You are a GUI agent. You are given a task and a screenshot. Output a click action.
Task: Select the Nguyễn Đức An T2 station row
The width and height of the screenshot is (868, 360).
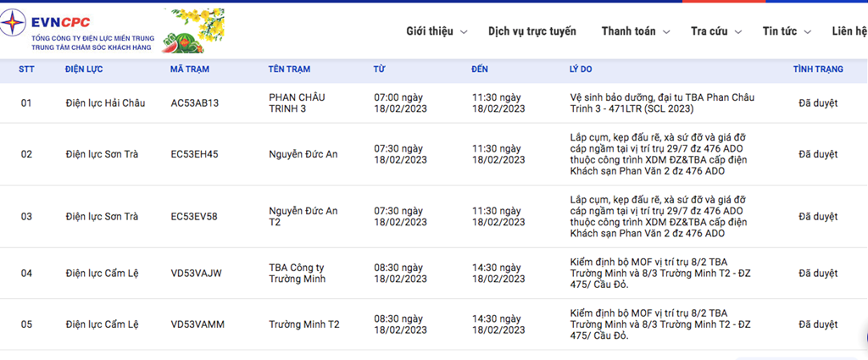click(x=434, y=216)
